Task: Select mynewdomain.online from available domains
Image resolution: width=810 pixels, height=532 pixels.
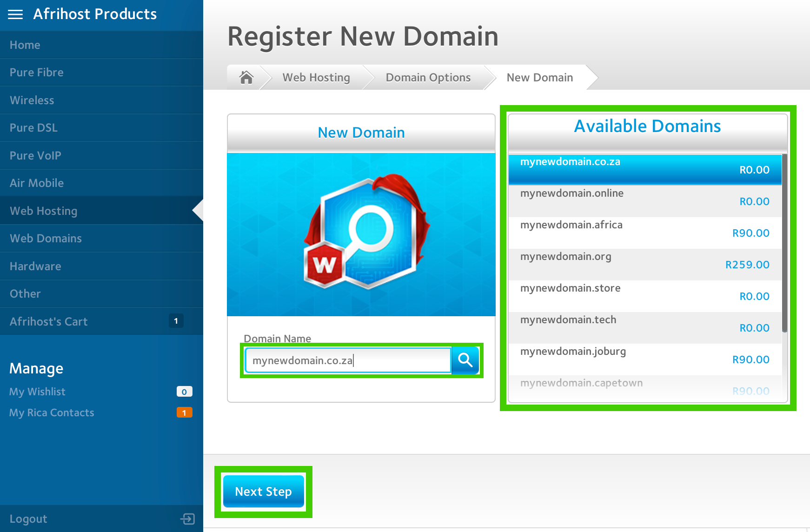Action: (x=644, y=201)
